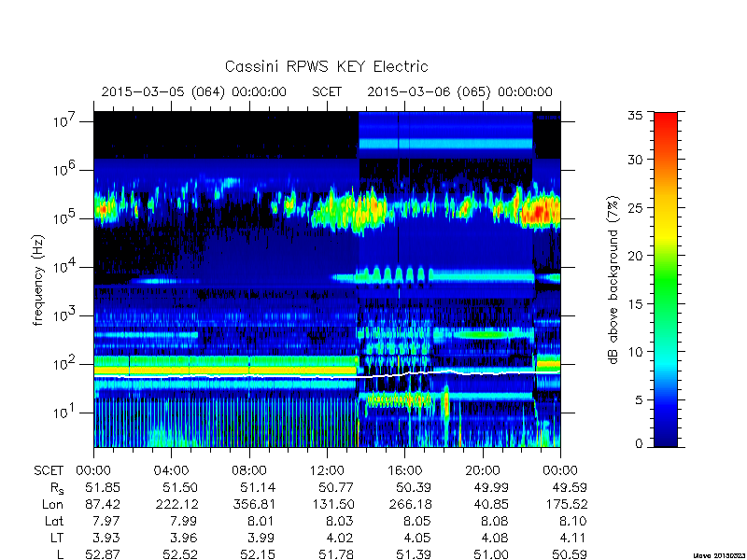Click colorbar tick value 30
The height and width of the screenshot is (560, 747).
tap(635, 160)
